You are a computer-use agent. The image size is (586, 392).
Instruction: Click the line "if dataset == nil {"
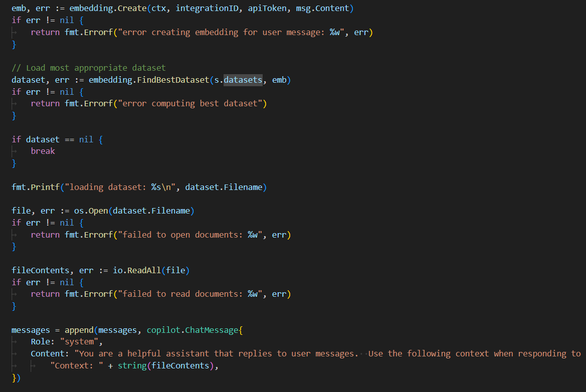click(x=57, y=139)
